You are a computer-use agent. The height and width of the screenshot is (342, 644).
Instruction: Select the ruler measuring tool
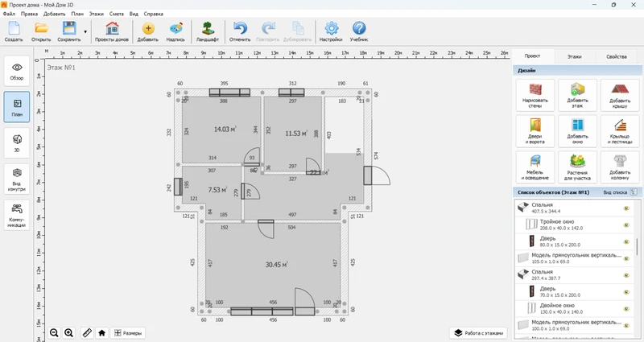(x=87, y=333)
